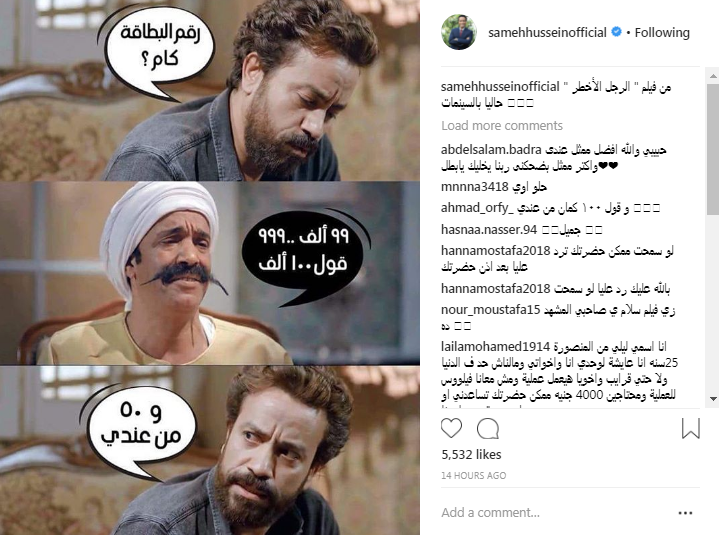View hasnaa.nasser.94 profile
The height and width of the screenshot is (535, 719).
point(489,229)
